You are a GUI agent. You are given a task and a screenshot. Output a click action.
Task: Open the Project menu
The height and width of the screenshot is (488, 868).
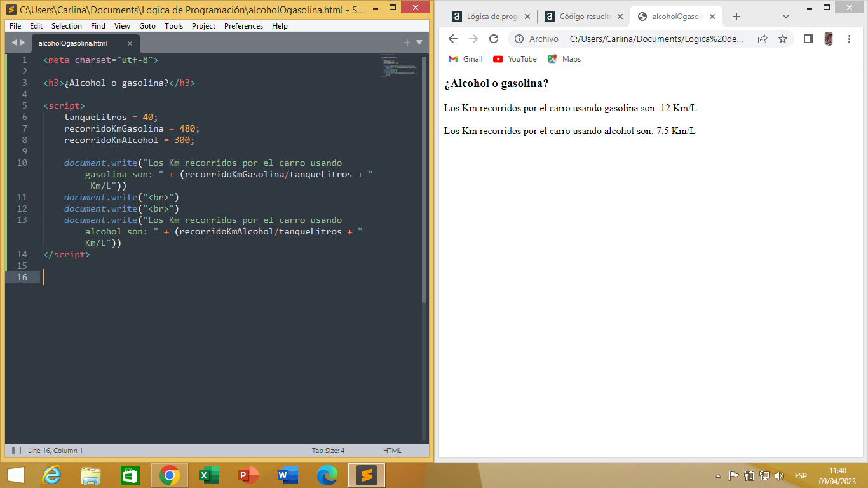click(203, 26)
